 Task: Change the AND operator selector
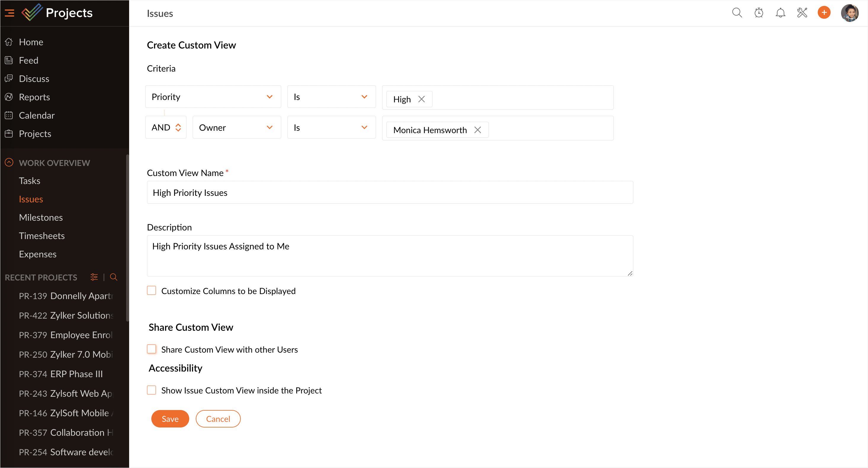(166, 127)
